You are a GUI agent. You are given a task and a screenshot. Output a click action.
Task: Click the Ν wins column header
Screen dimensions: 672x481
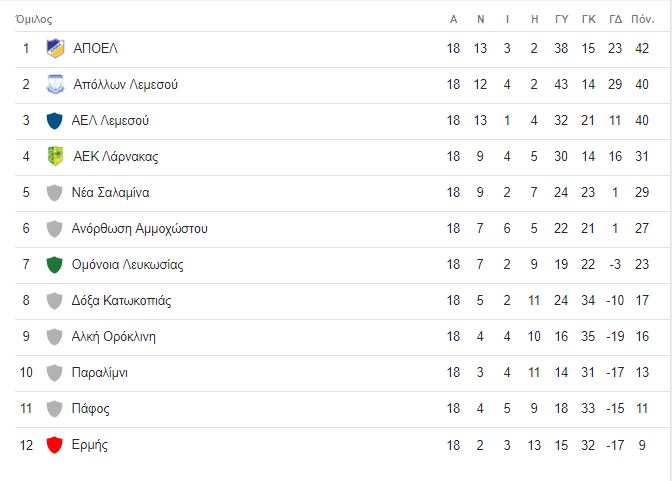pos(480,19)
